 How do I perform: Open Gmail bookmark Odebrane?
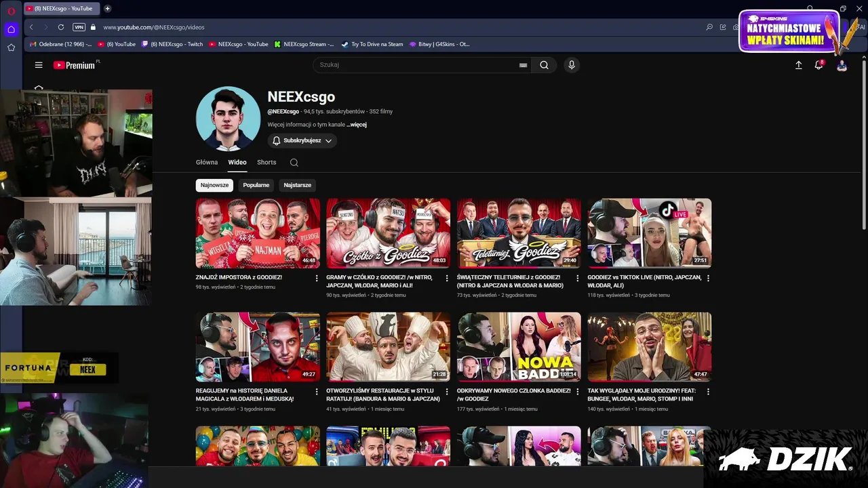(x=60, y=44)
